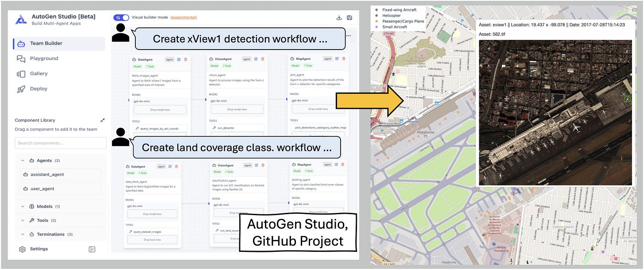644x270 pixels.
Task: Click the download team icon
Action: (x=339, y=18)
